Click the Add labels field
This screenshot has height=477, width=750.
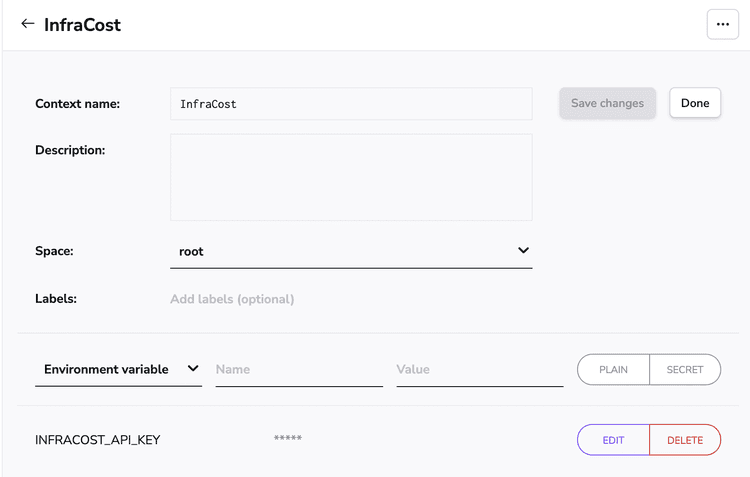point(232,299)
